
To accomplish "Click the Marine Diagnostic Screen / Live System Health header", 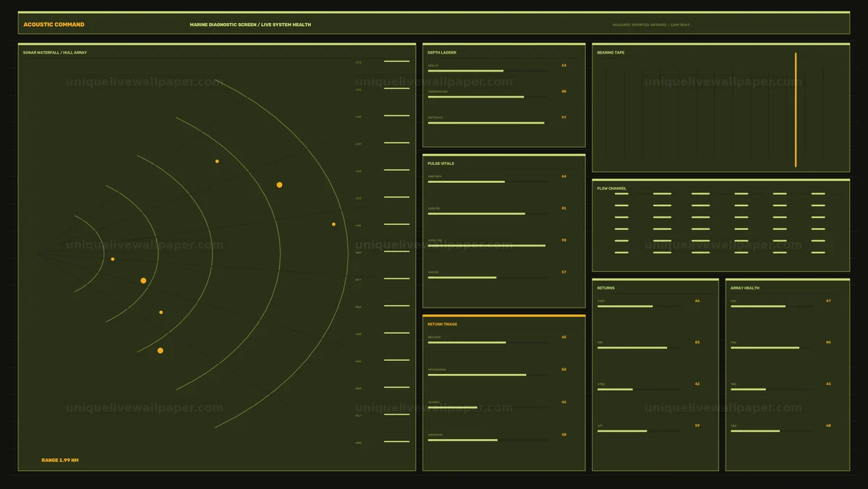I will (250, 25).
